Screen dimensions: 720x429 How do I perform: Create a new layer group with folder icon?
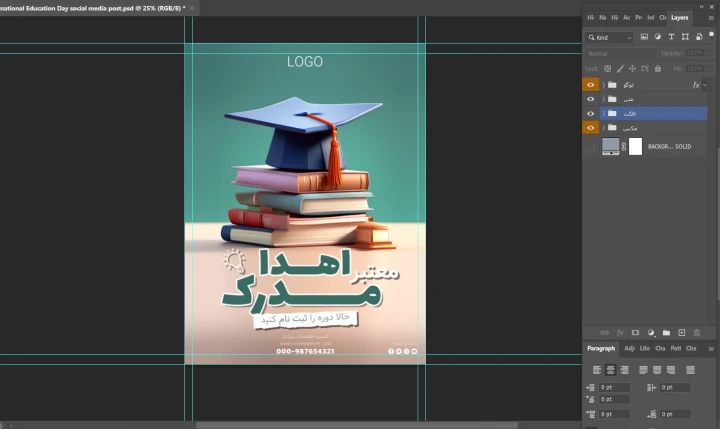pyautogui.click(x=666, y=332)
